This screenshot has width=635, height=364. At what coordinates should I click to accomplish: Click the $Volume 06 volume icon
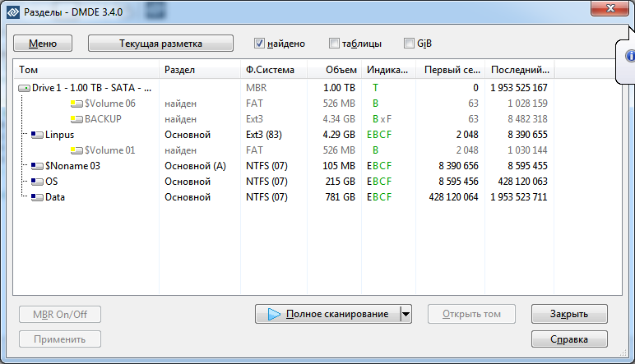coord(76,104)
